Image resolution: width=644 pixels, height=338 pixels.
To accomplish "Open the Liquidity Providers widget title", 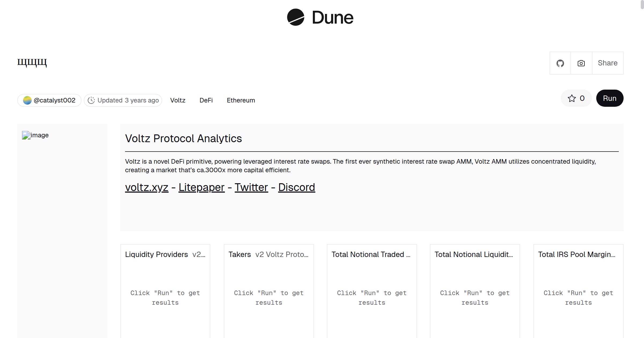I will [156, 254].
